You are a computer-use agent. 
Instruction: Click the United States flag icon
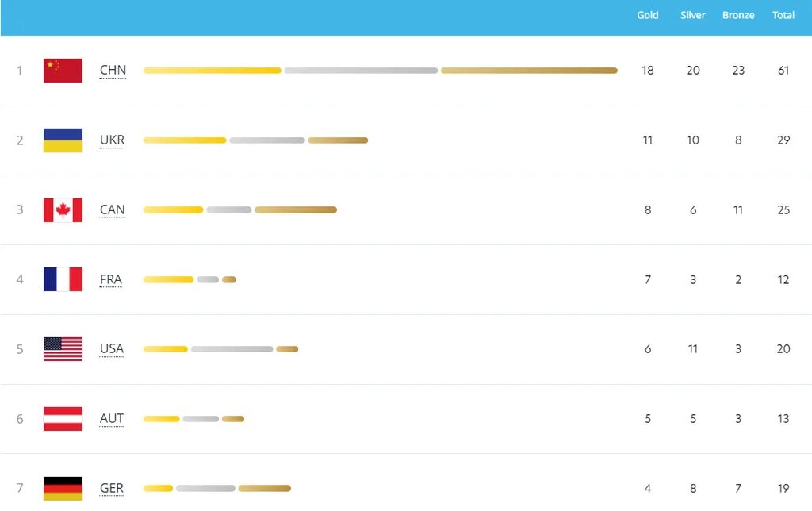(63, 349)
